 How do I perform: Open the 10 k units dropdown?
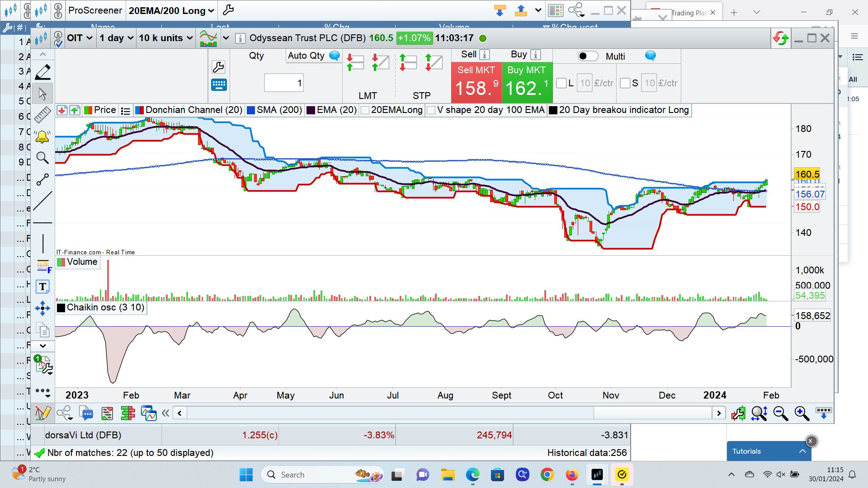pyautogui.click(x=165, y=38)
